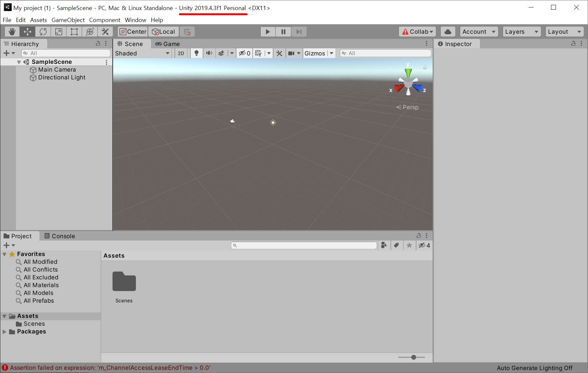Toggle hidden packages visibility in Project
Image resolution: width=588 pixels, height=373 pixels.
(424, 245)
